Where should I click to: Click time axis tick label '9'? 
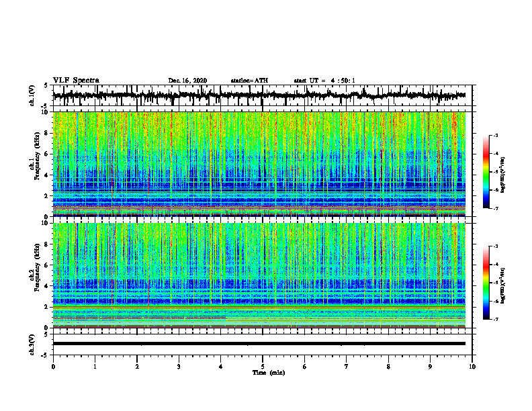click(x=430, y=367)
